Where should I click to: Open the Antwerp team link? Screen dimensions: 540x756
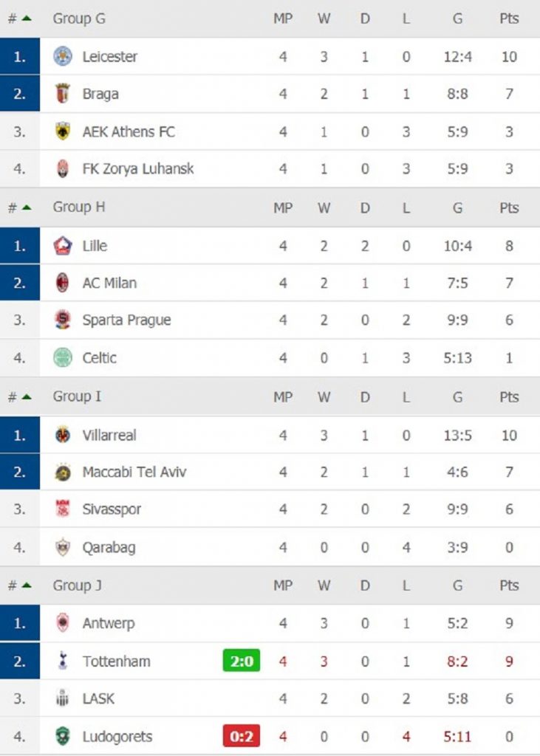tap(109, 624)
